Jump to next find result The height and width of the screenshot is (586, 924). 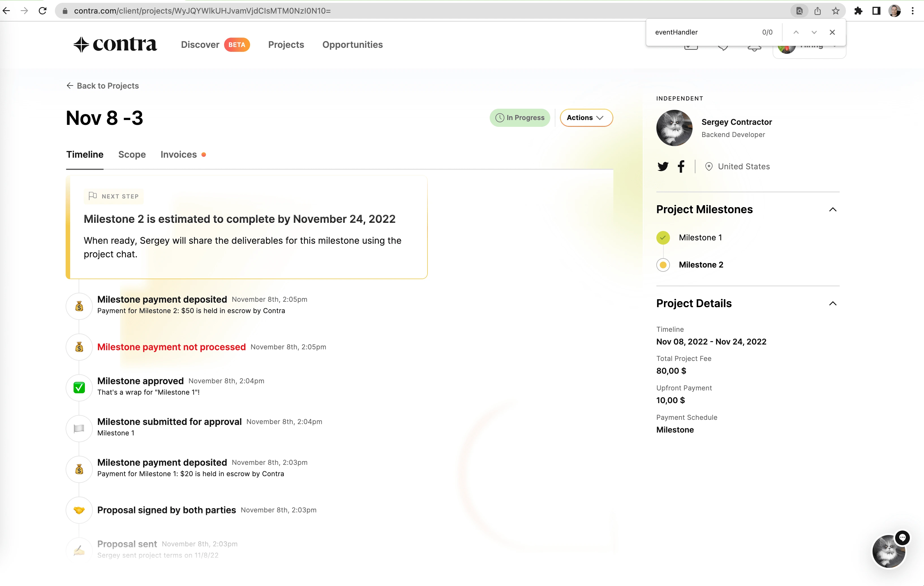[814, 32]
